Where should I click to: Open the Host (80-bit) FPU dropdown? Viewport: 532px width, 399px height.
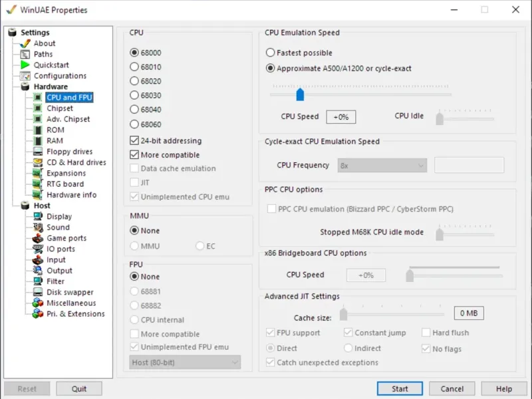coord(185,362)
